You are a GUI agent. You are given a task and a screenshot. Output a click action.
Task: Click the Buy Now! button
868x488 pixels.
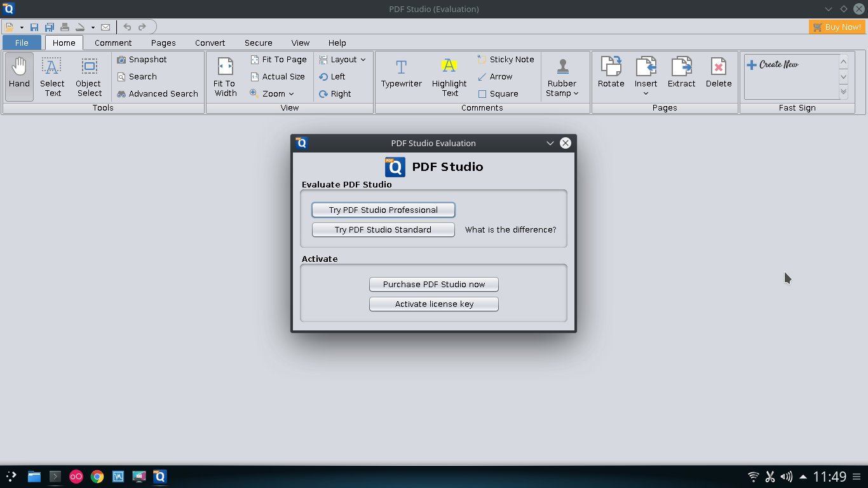coord(837,27)
